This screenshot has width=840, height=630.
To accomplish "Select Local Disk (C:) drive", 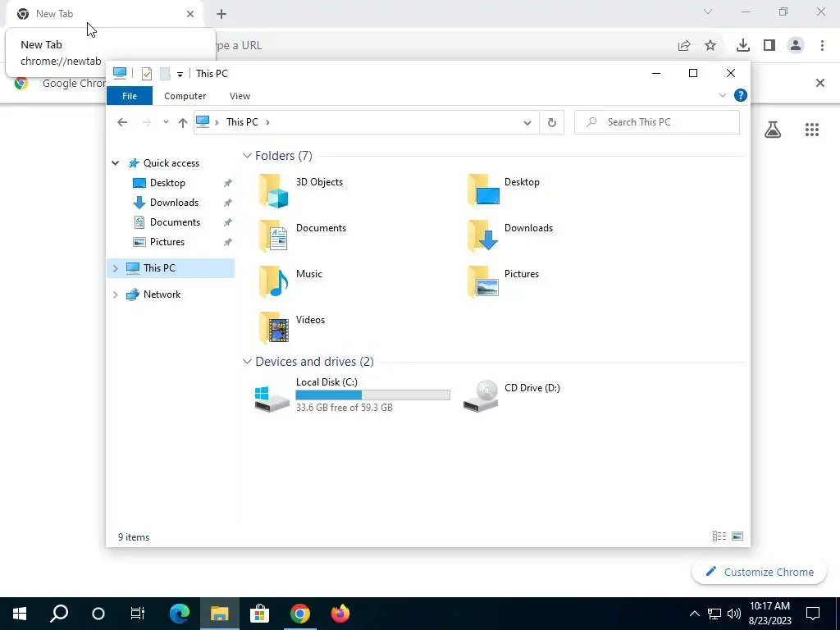I will pyautogui.click(x=352, y=395).
